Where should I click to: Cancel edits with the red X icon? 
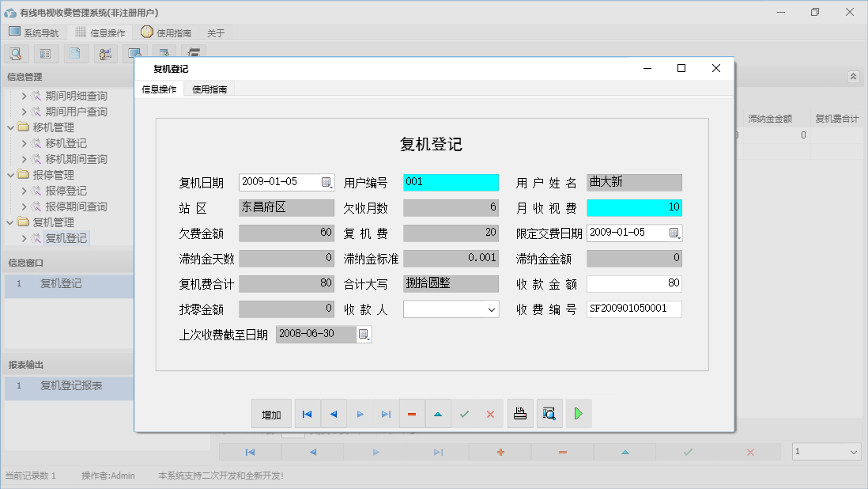tap(490, 413)
